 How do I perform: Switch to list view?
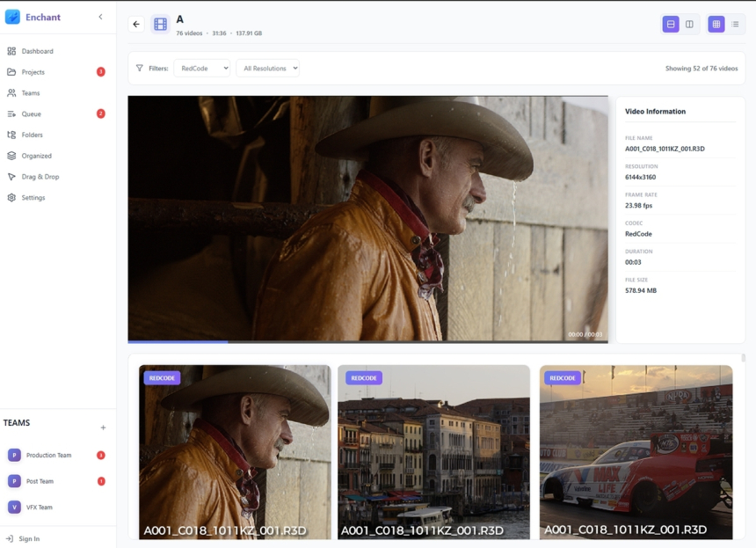click(x=736, y=25)
